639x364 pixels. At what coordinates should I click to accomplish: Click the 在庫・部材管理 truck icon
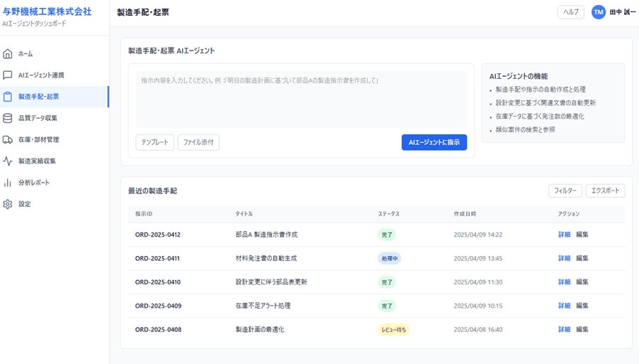click(7, 139)
